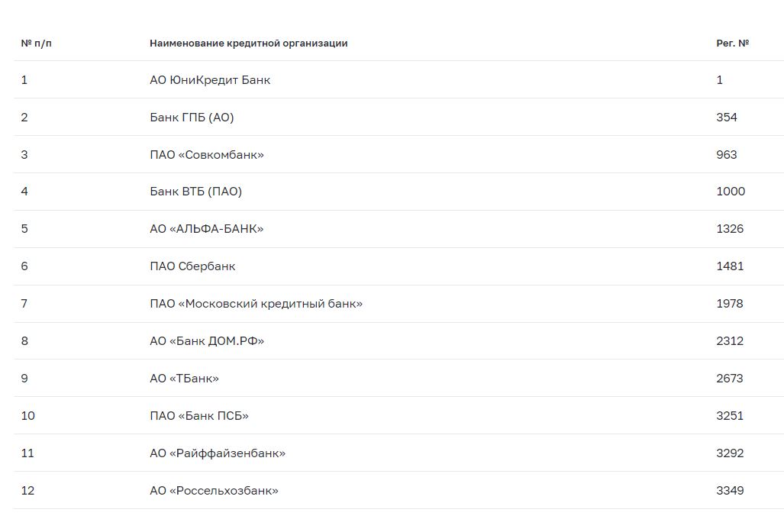The height and width of the screenshot is (532, 784).
Task: Pick the АО «ТБанк» row name
Action: [184, 379]
